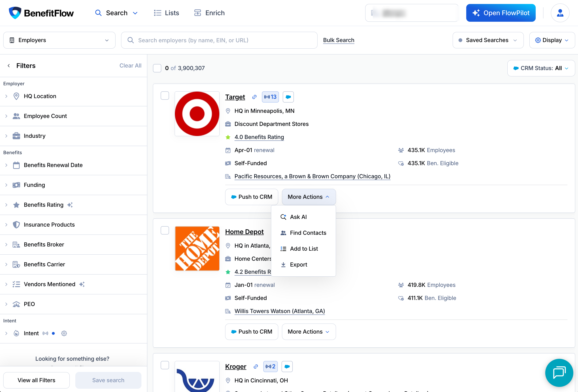Click the sparkle icon next to Vendors Mentioned
578x392 pixels.
coord(82,284)
